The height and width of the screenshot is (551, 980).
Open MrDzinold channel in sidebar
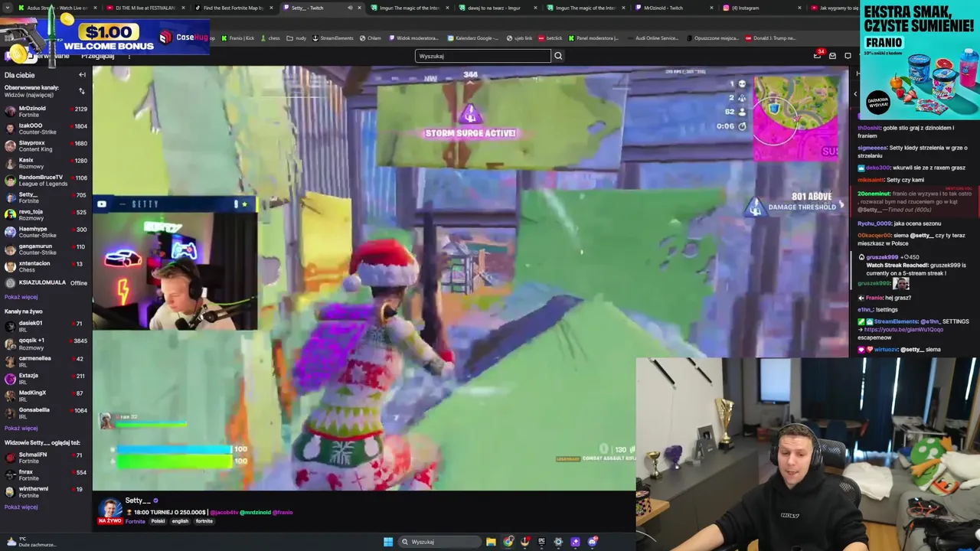(46, 112)
